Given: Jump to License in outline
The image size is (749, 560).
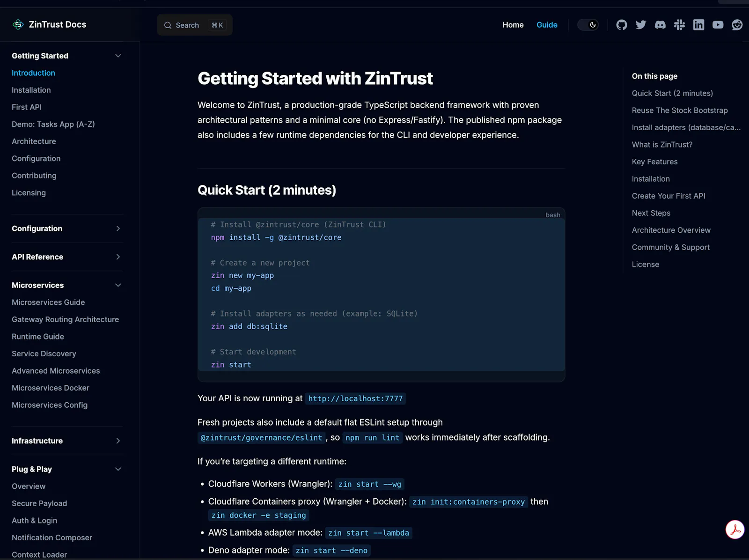Looking at the screenshot, I should point(646,265).
